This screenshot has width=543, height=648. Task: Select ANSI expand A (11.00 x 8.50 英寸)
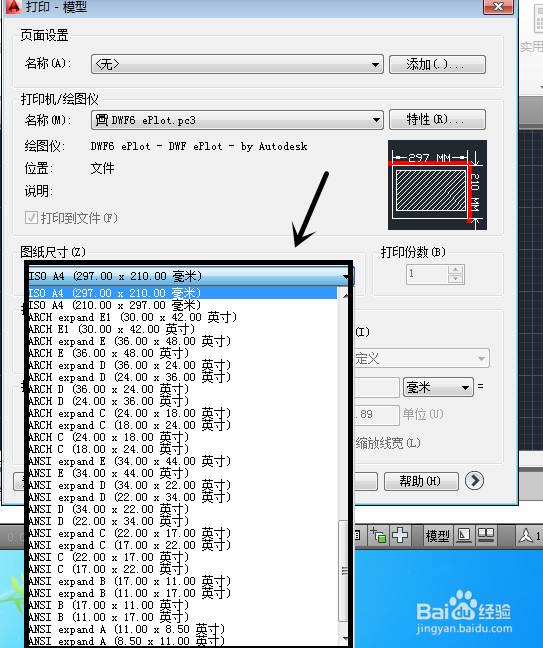(183, 629)
